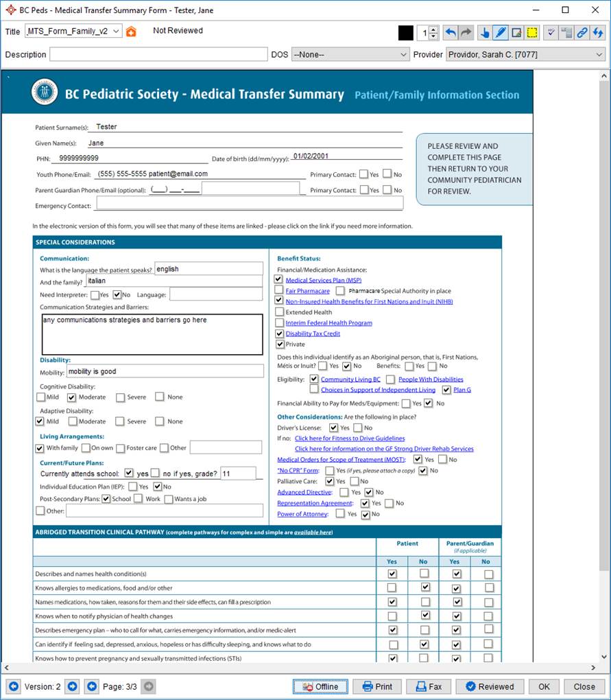Uncheck the Private benefit checkbox
This screenshot has width=611, height=700.
point(280,345)
